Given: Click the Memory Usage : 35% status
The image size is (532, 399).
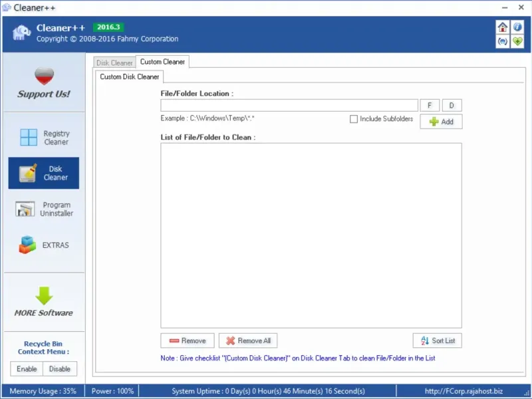Looking at the screenshot, I should click(x=43, y=391).
